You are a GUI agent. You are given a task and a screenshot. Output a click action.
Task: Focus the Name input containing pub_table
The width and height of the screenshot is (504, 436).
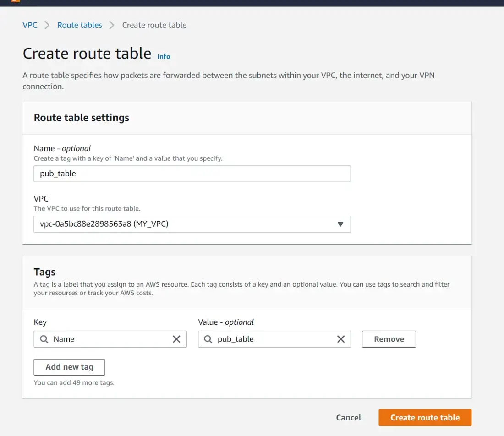(x=192, y=174)
